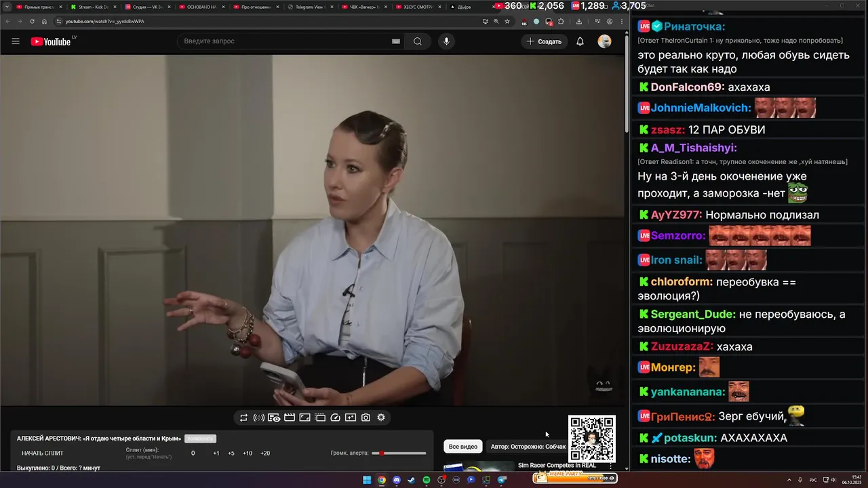Click the browser downloads icon

[578, 21]
